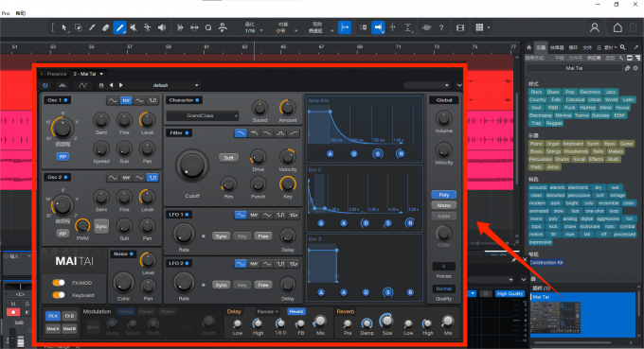Choose the first lowpass filter type icon

click(241, 133)
